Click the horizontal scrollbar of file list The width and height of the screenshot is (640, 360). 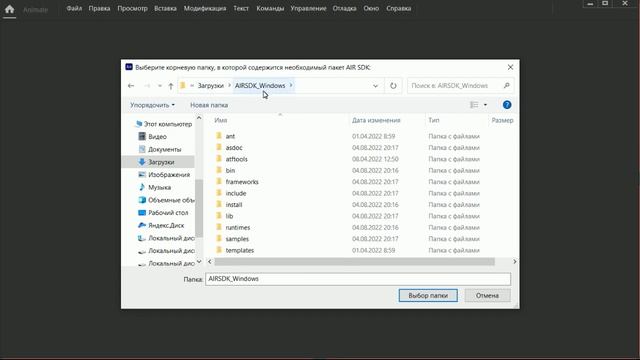tap(355, 262)
